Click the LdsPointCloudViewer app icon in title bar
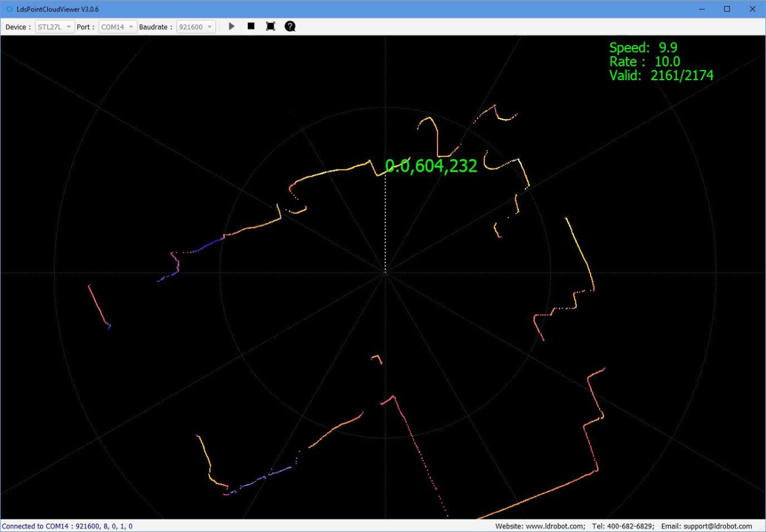Viewport: 766px width, 532px height. tap(9, 9)
